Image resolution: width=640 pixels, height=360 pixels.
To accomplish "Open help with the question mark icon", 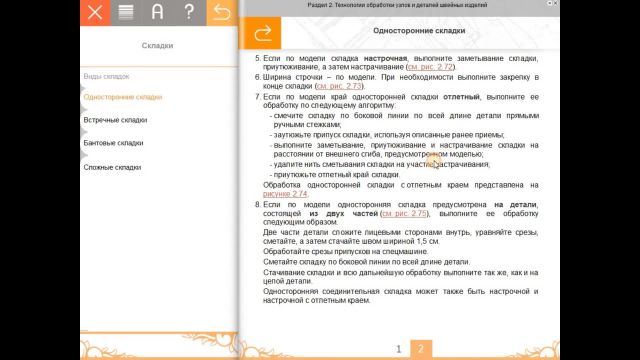I will (189, 13).
